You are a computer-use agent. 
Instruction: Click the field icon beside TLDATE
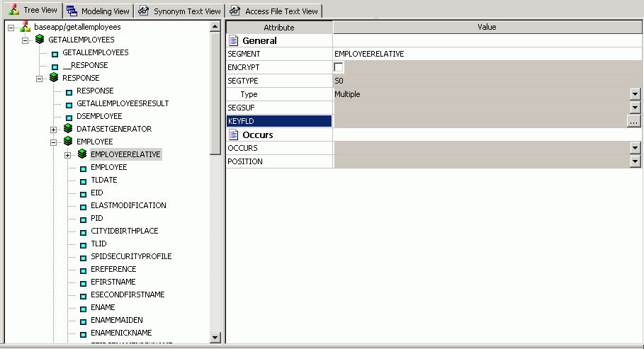pos(83,181)
